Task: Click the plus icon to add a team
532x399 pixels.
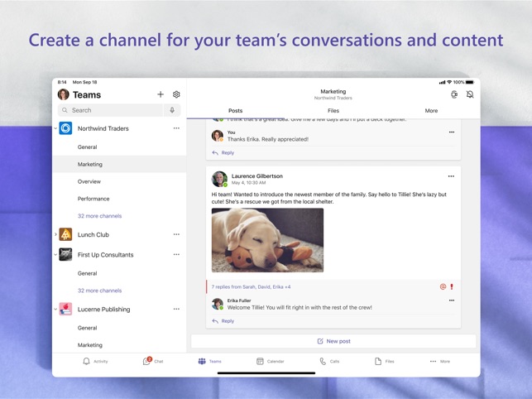Action: click(161, 94)
